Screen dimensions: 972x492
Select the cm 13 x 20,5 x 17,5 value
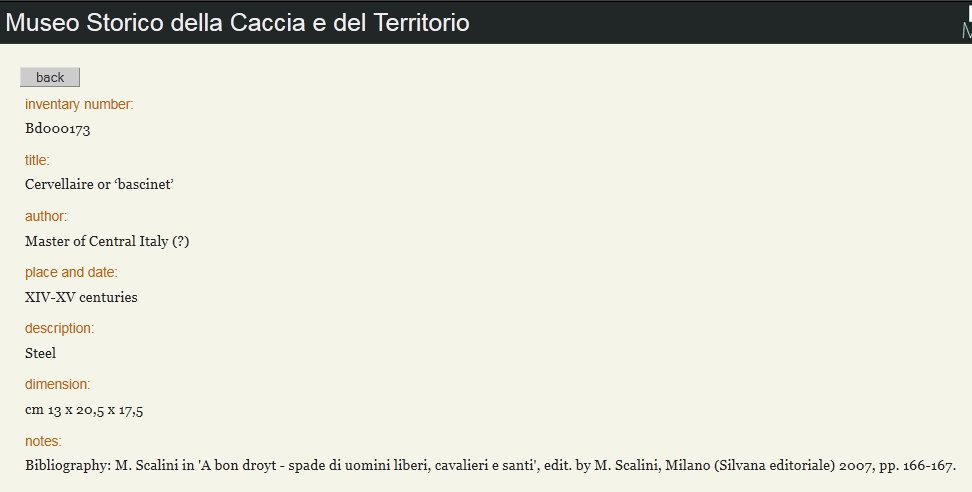[x=84, y=410]
